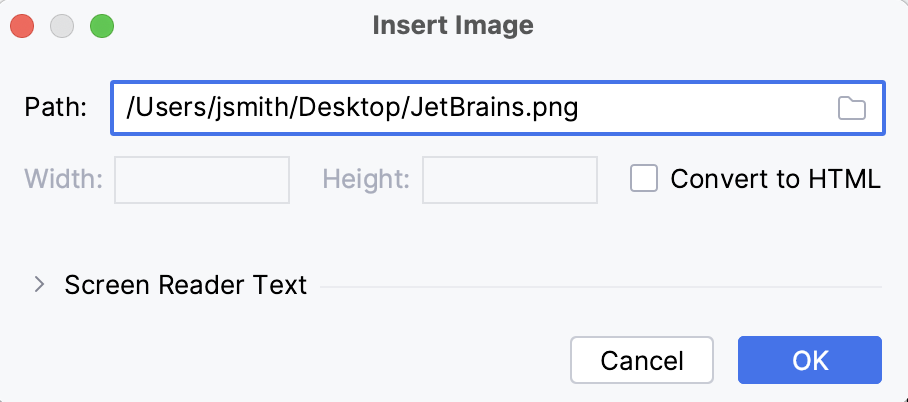
Task: Click the 'Height:' label
Action: [366, 180]
